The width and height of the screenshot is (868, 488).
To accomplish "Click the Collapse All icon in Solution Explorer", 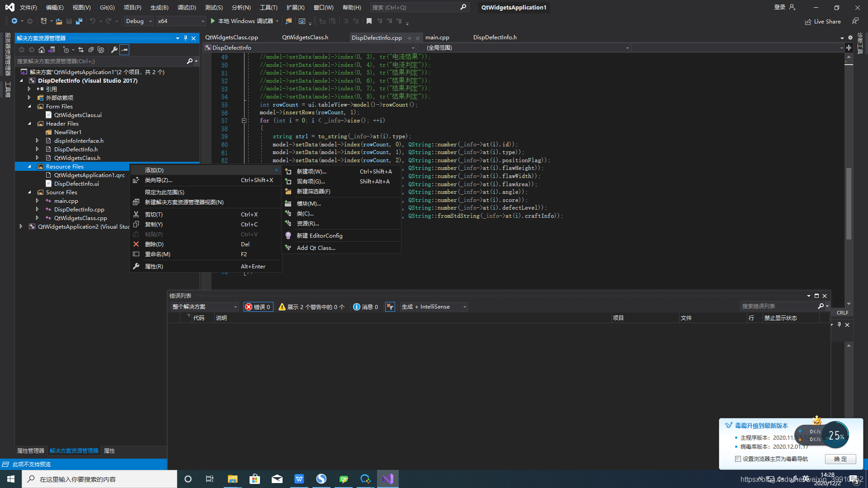I will click(x=91, y=50).
